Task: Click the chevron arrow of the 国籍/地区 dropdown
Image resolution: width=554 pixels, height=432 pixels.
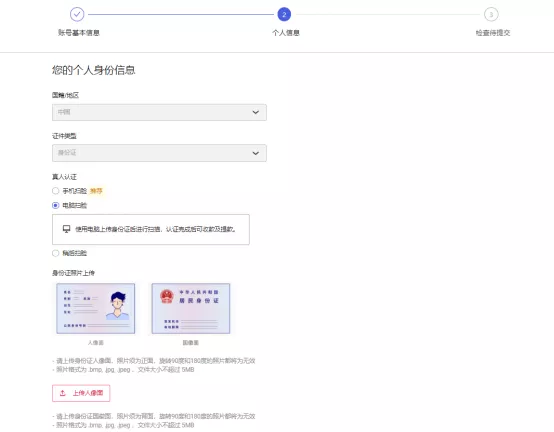Action: [255, 112]
